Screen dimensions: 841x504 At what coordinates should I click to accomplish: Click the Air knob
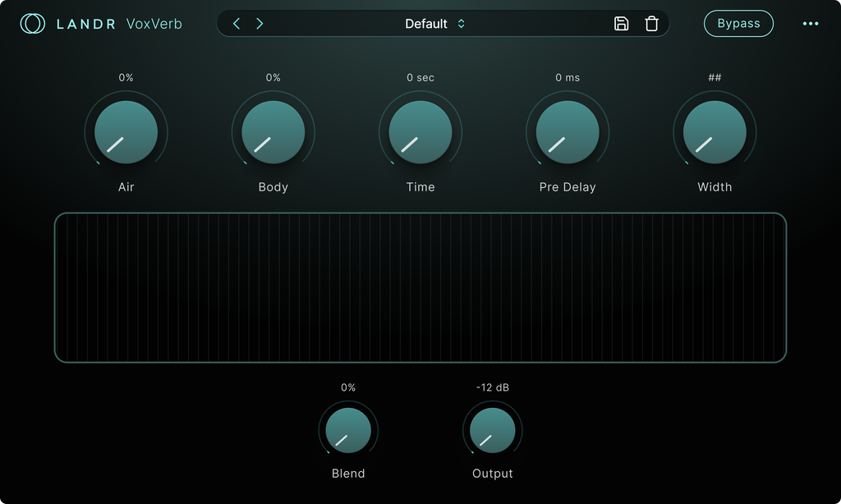click(126, 132)
